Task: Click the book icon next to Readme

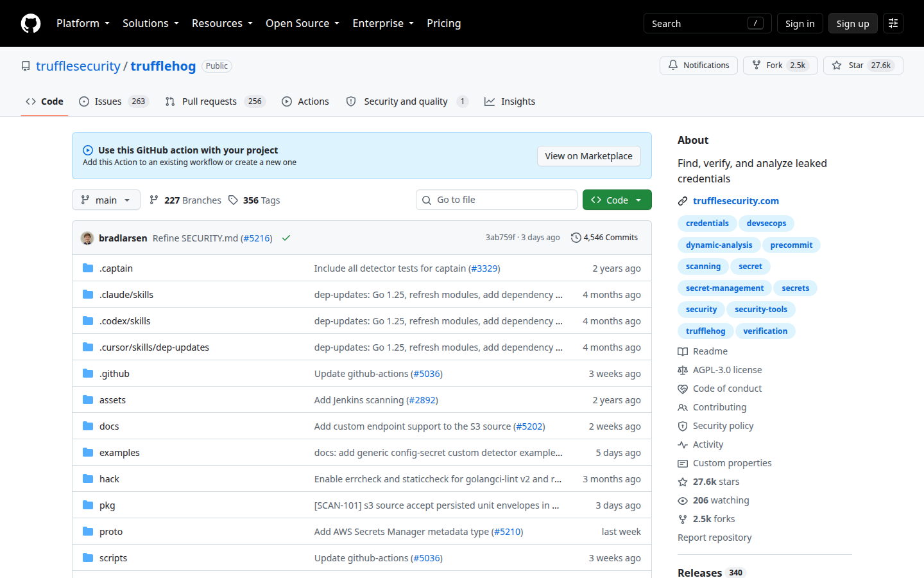Action: point(683,351)
